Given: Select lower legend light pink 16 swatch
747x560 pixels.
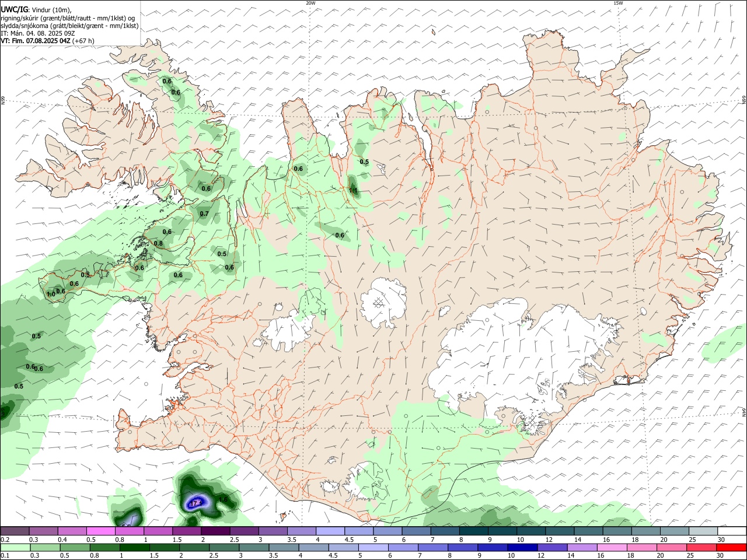Looking at the screenshot, I should point(612,547).
